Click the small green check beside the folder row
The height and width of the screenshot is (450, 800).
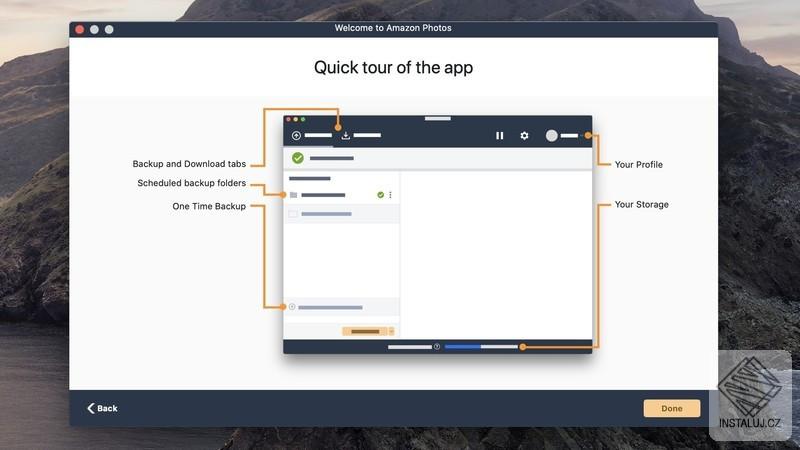coord(381,195)
